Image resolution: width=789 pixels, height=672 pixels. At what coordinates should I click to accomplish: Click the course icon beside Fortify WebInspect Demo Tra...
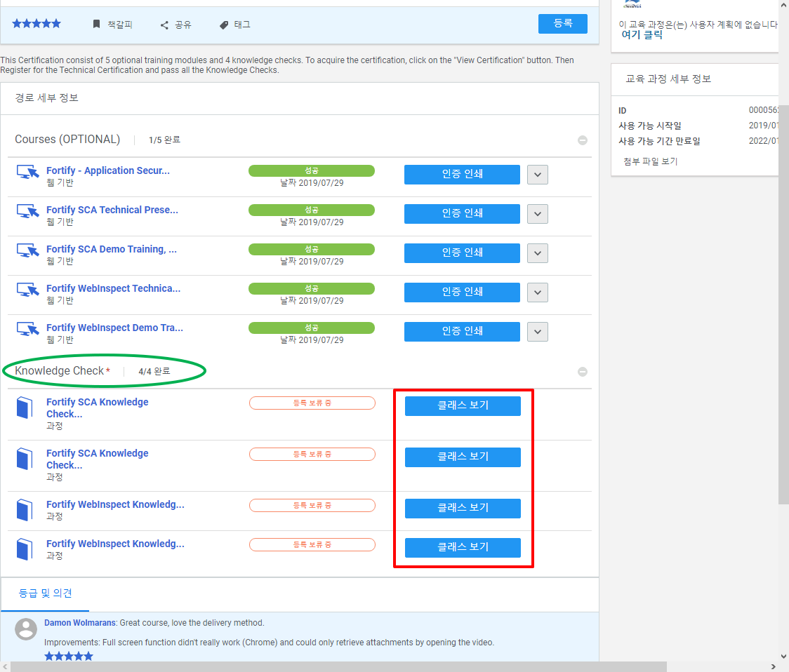click(x=27, y=329)
